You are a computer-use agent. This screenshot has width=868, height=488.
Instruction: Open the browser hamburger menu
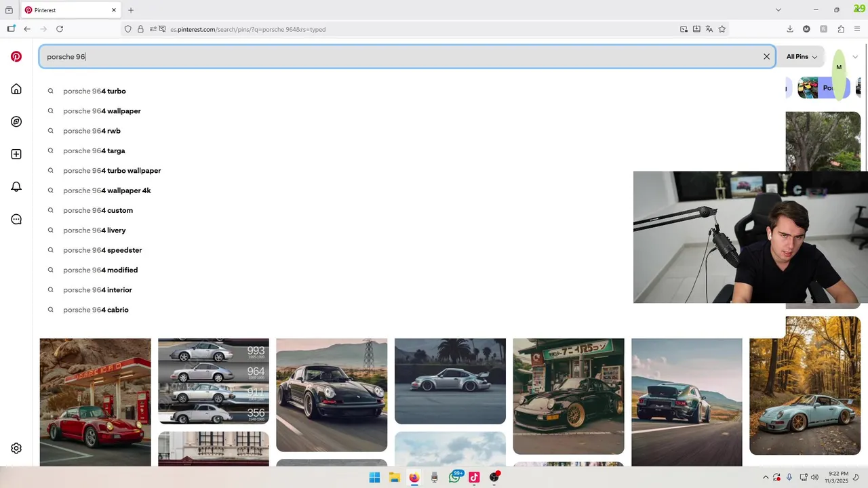[857, 29]
